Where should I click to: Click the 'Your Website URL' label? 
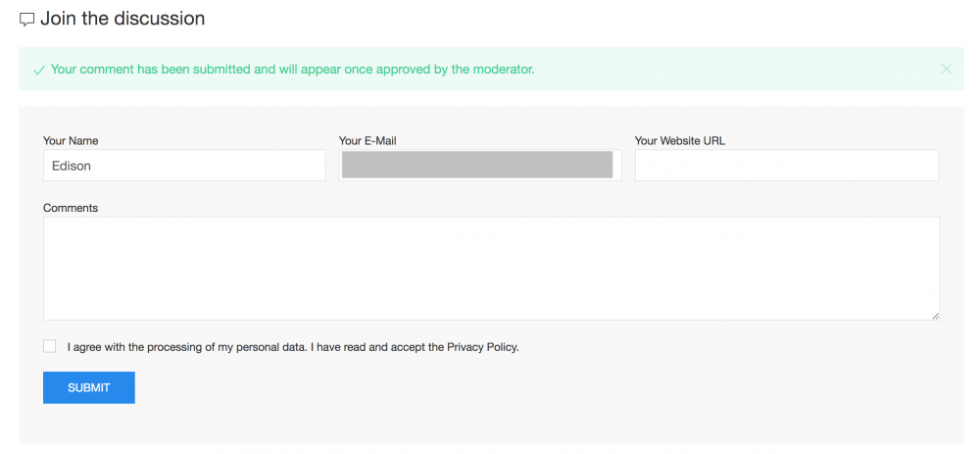click(680, 141)
